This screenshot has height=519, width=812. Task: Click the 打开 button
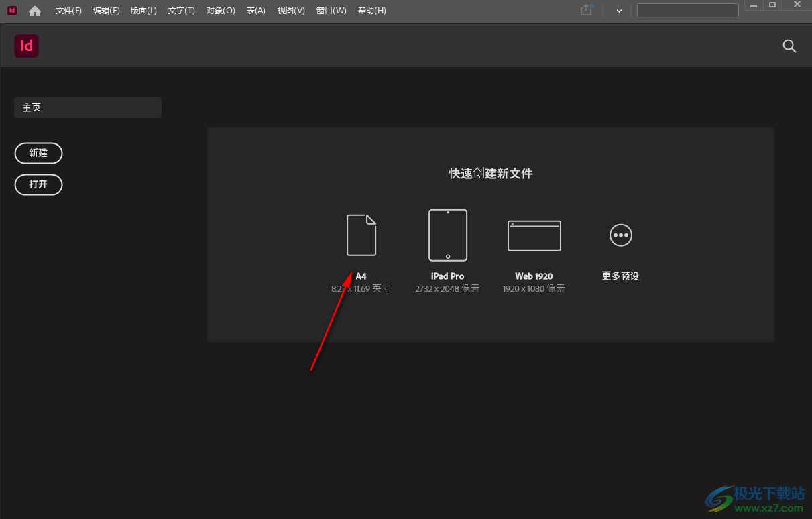(x=38, y=184)
